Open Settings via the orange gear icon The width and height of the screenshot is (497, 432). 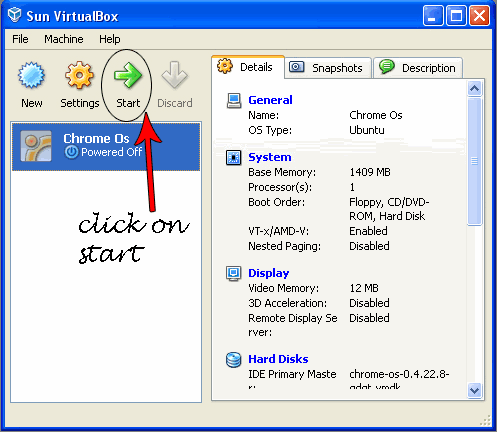pyautogui.click(x=79, y=75)
